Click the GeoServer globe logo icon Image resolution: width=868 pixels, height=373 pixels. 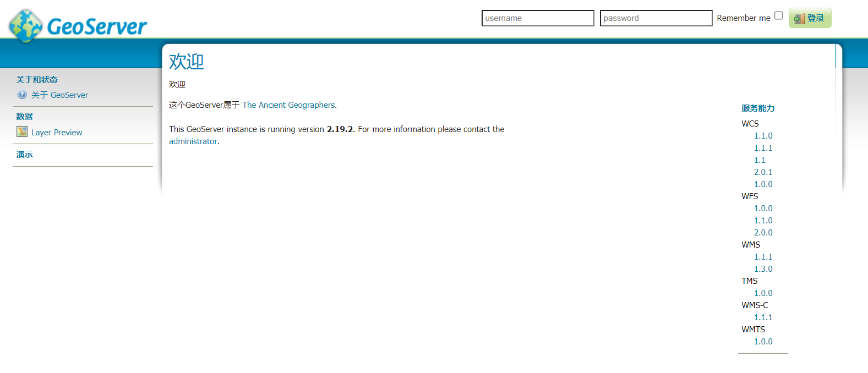tap(25, 26)
